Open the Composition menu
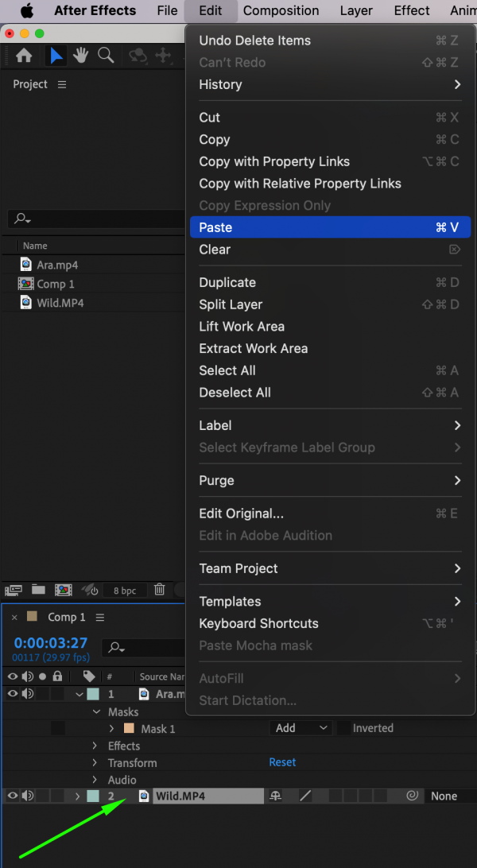The width and height of the screenshot is (477, 868). [x=281, y=11]
